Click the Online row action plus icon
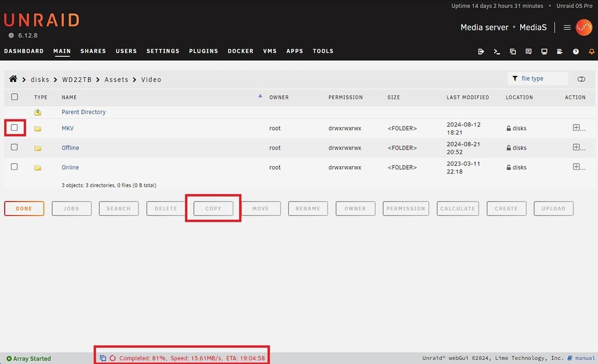598x364 pixels. [576, 167]
